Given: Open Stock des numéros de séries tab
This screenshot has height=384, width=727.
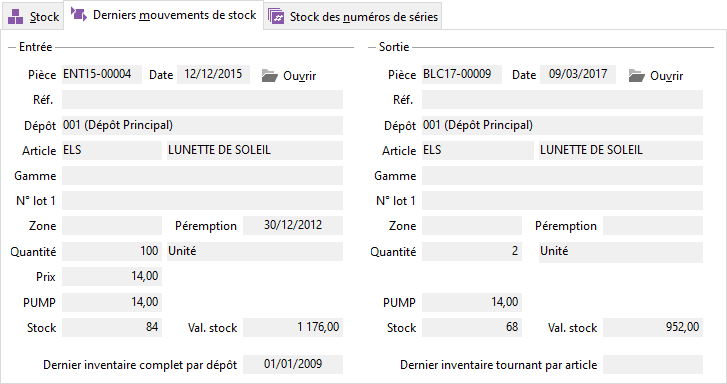Looking at the screenshot, I should click(x=353, y=17).
